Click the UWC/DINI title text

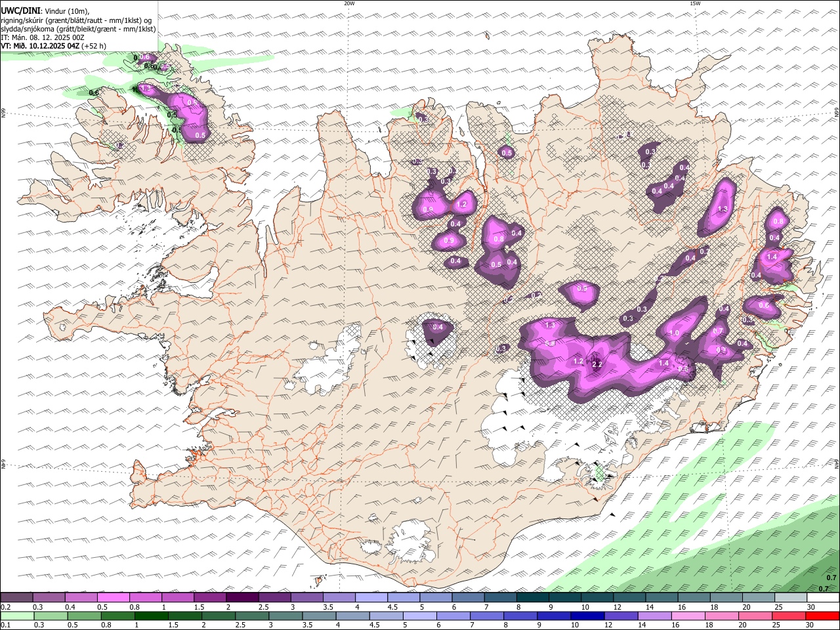20,10
